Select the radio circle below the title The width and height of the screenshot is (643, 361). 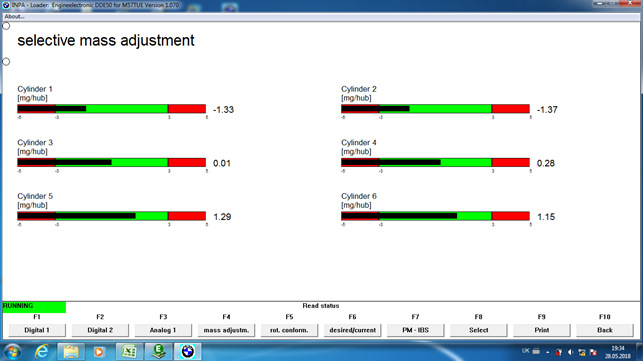pyautogui.click(x=6, y=62)
